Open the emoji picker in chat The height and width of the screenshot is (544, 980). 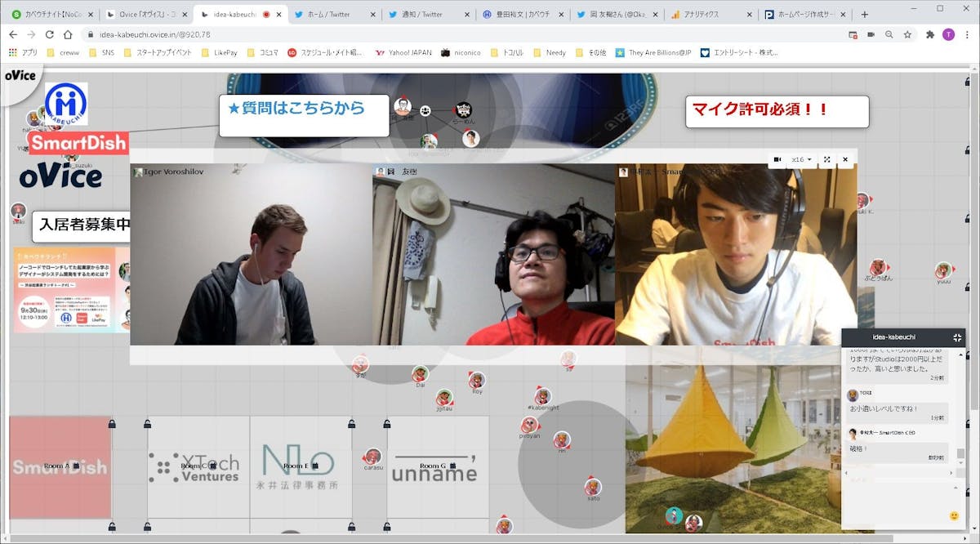[954, 515]
